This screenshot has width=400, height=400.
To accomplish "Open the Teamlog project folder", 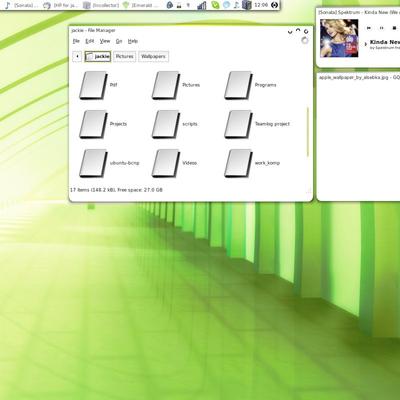I will [x=238, y=124].
